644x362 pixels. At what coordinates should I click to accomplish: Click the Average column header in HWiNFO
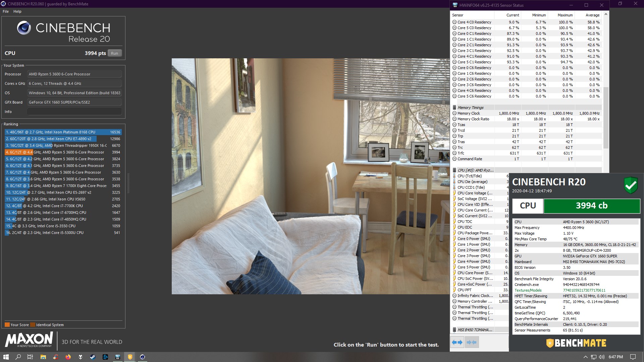(x=588, y=15)
